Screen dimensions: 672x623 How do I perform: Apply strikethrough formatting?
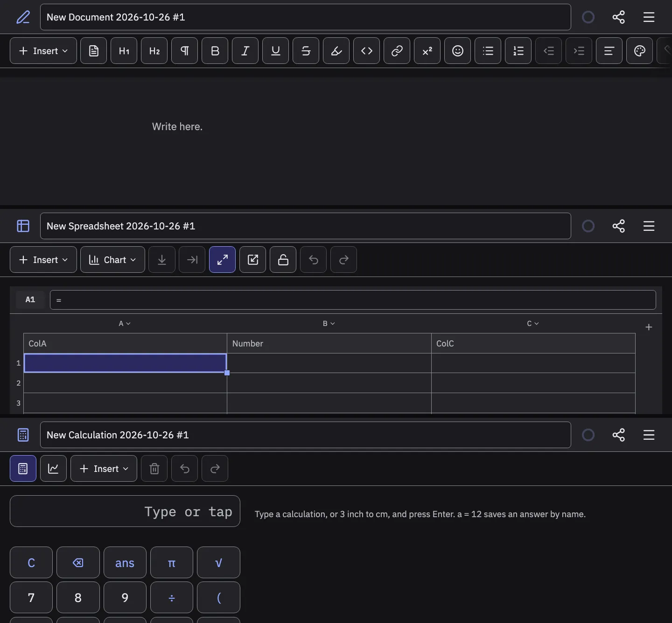coord(306,51)
